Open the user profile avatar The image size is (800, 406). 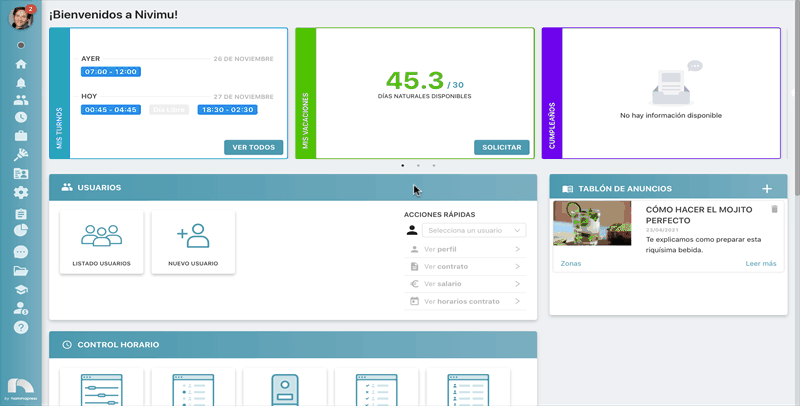coord(21,18)
